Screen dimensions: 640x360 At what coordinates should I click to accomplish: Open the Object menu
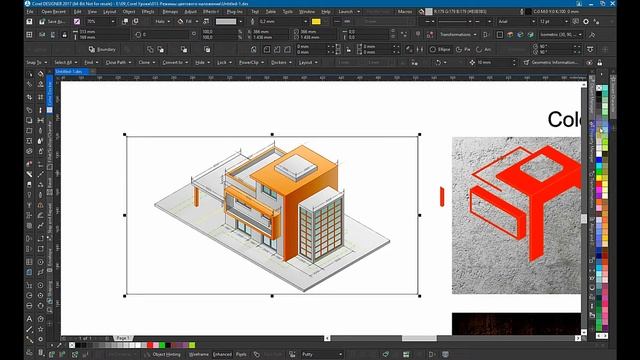pos(129,11)
